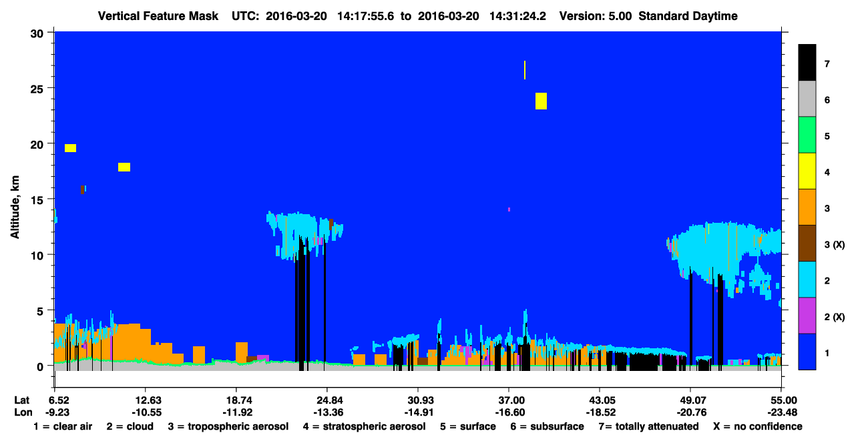Click the orange tropospheric aerosol swatch labeled 3
868x445 pixels.
point(807,207)
